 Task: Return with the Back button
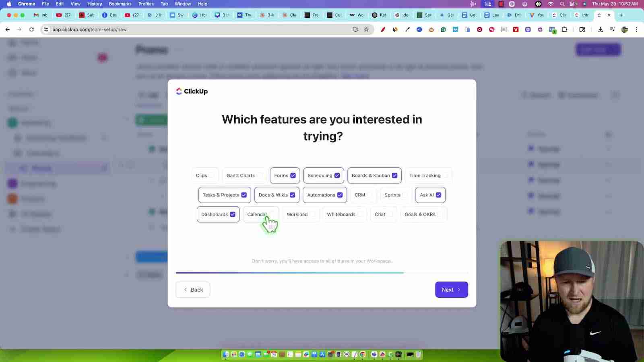193,290
